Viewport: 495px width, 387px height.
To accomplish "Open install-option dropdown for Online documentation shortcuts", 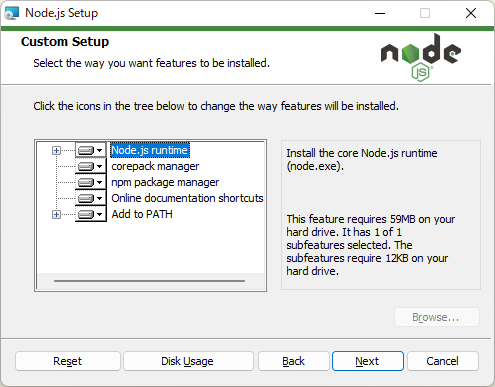I will [x=91, y=198].
